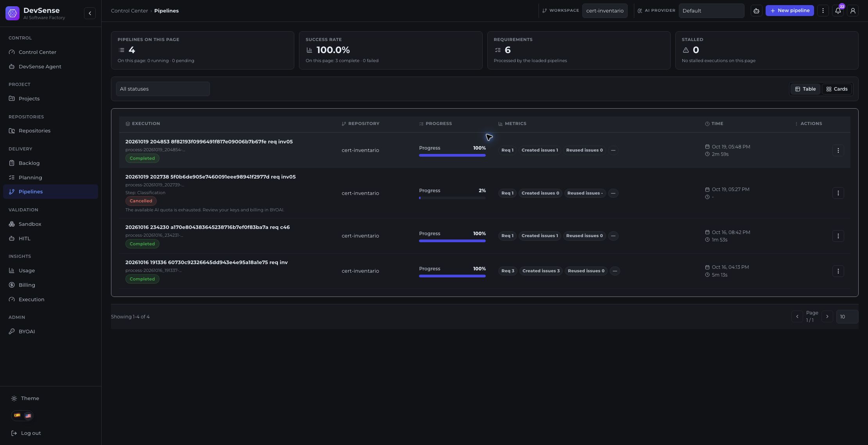Open the user profile icon

[x=853, y=11]
